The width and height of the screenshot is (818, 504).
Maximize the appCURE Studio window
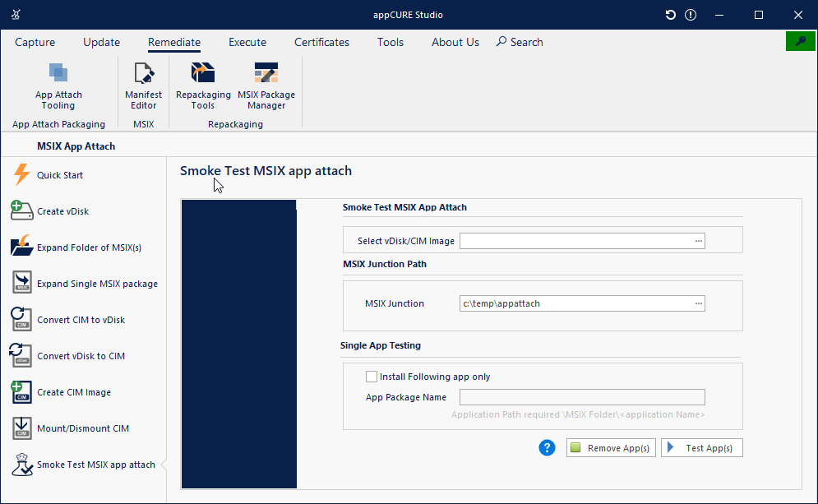(759, 15)
